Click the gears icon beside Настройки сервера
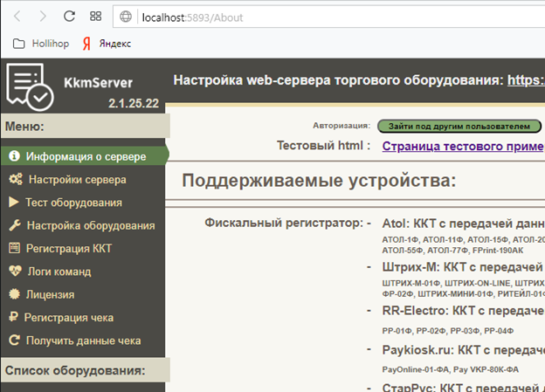Image resolution: width=545 pixels, height=392 pixels. point(16,179)
